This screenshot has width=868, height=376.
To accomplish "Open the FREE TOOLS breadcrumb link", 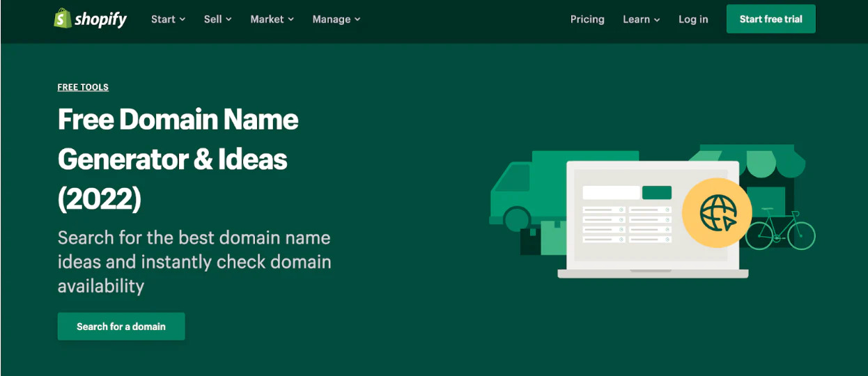I will point(83,87).
